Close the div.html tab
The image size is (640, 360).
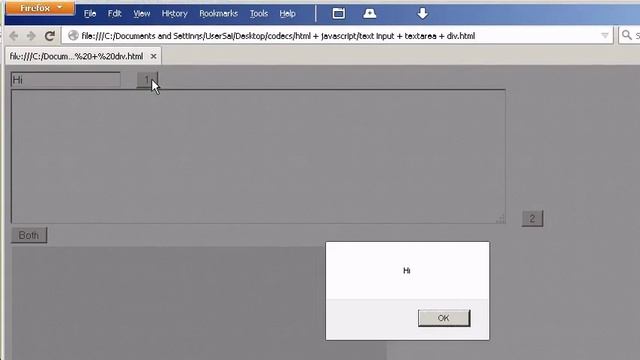click(153, 56)
